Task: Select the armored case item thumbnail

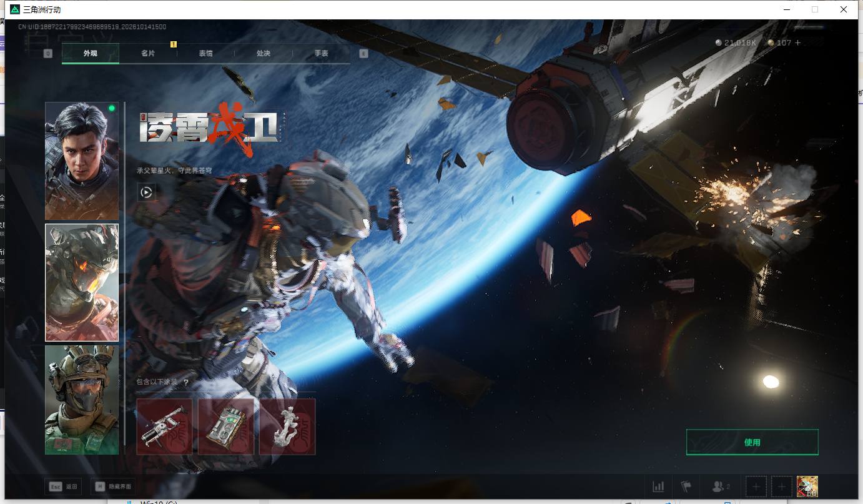Action: pos(226,427)
